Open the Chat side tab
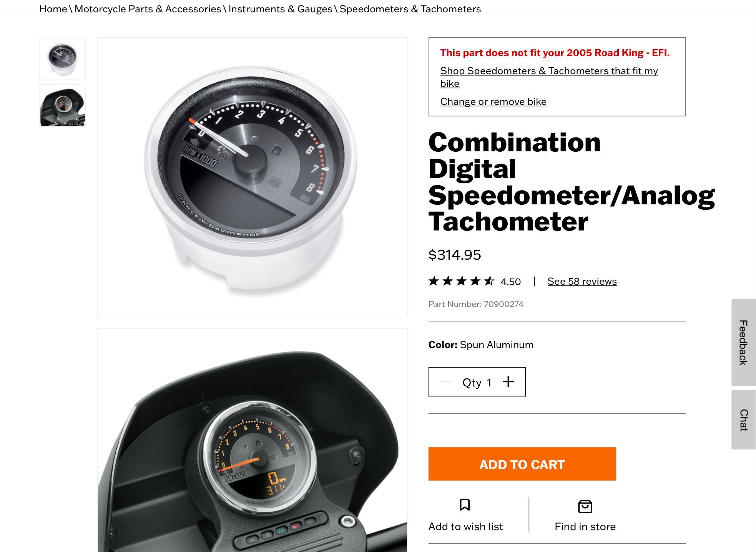 (x=743, y=419)
